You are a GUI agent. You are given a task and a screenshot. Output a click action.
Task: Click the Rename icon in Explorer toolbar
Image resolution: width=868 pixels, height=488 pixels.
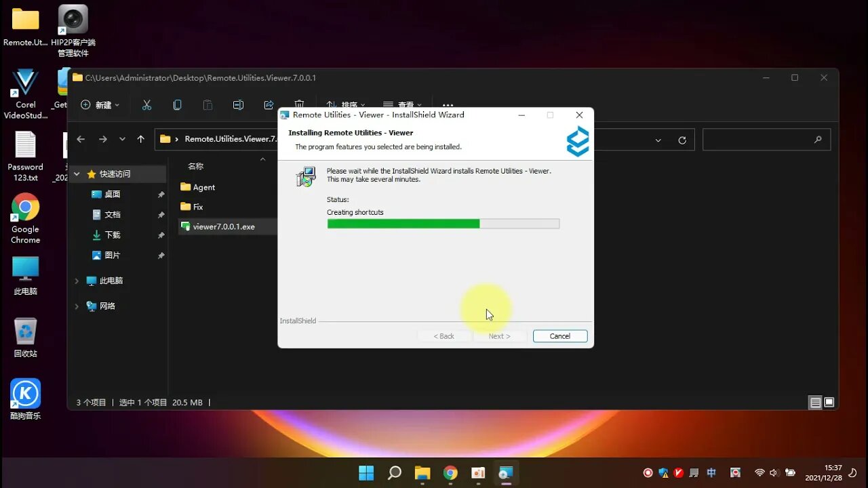238,105
